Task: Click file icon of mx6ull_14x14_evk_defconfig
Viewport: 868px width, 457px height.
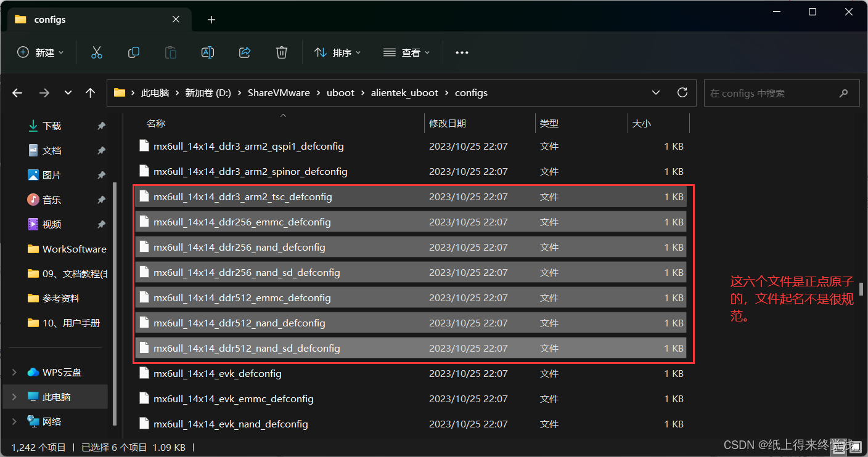Action: click(144, 373)
